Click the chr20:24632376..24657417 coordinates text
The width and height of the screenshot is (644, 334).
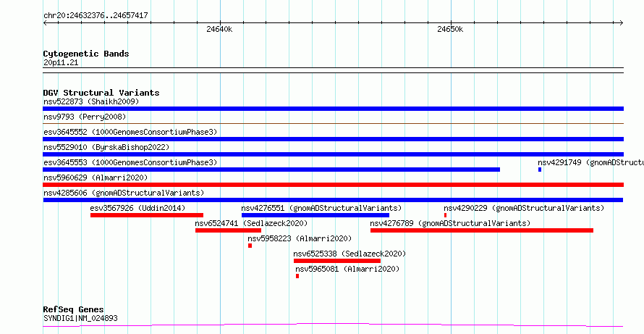click(96, 16)
